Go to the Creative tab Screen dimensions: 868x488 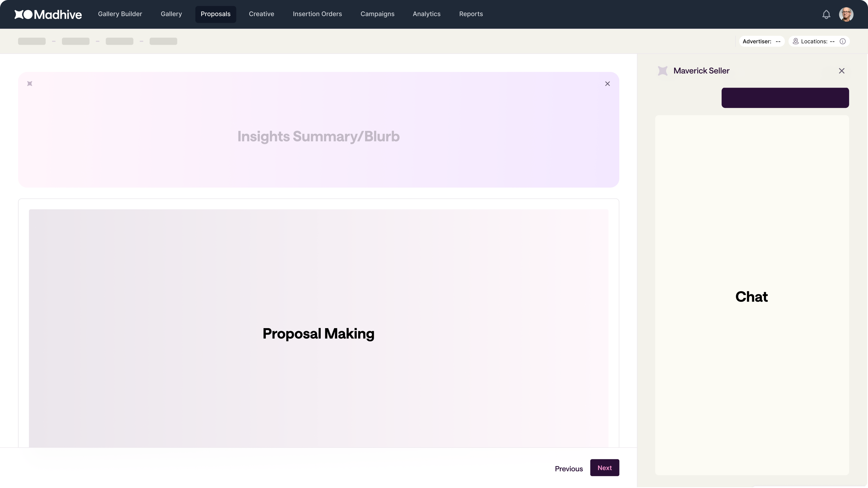point(261,14)
